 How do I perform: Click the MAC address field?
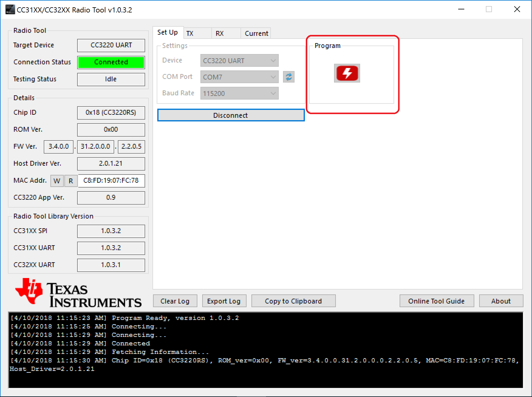tap(111, 181)
